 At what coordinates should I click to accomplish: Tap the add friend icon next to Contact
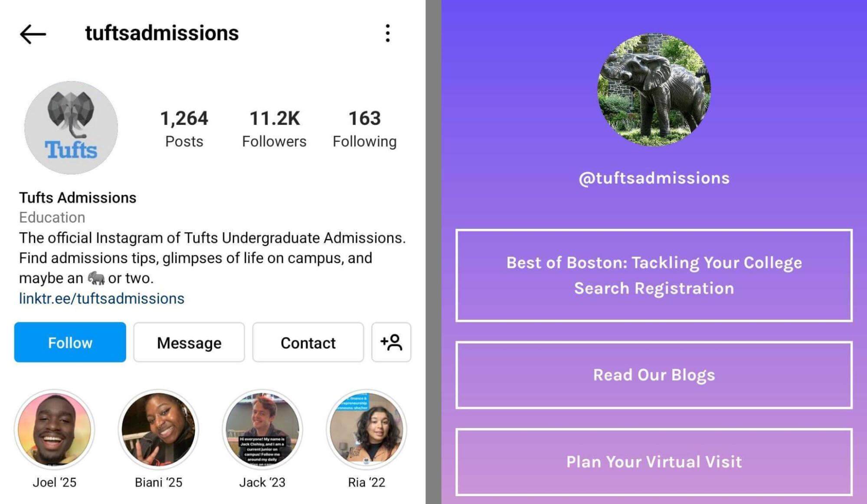[390, 343]
